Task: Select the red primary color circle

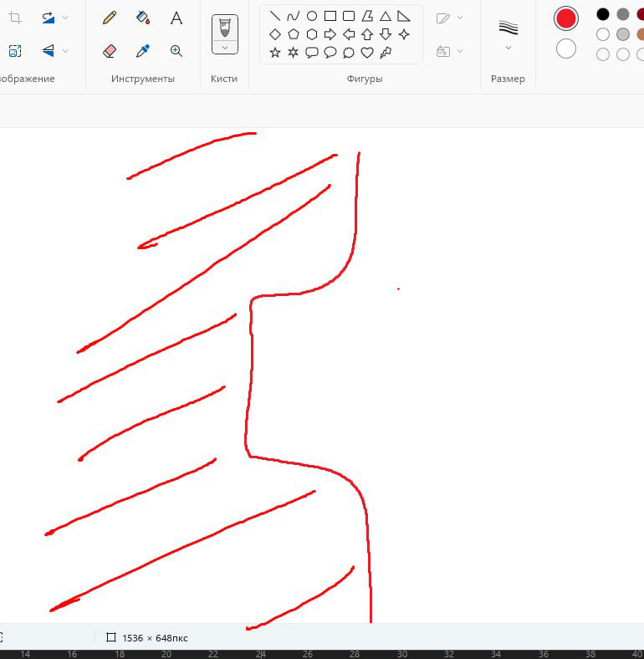Action: (566, 18)
